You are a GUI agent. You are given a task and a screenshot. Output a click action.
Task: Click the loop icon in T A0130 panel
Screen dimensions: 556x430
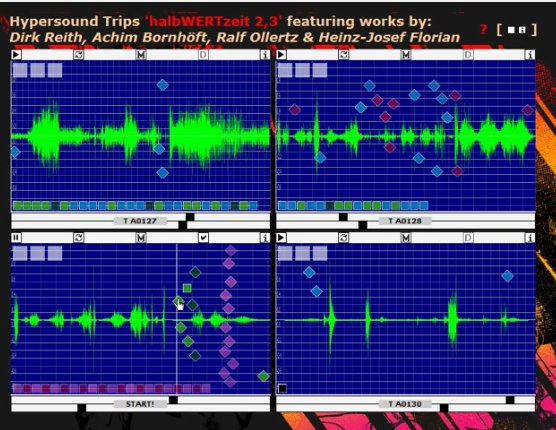343,238
